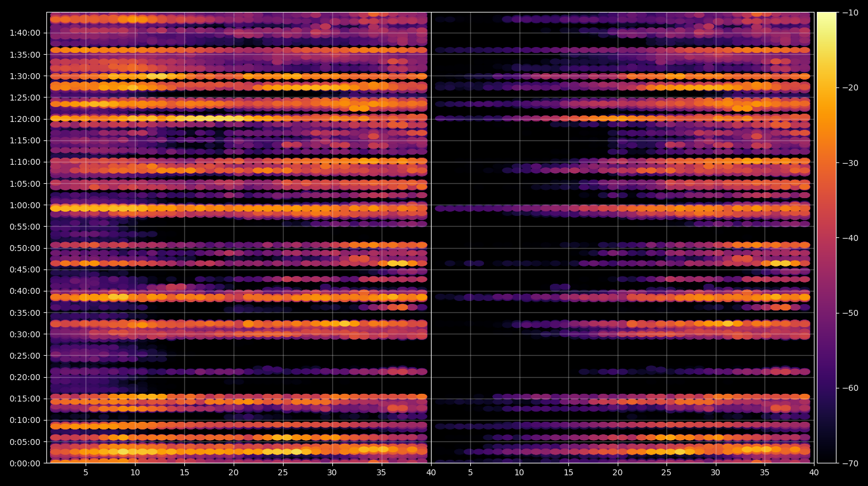Select x-axis label 10 under left heatmap
This screenshot has height=486, width=868.
(135, 473)
